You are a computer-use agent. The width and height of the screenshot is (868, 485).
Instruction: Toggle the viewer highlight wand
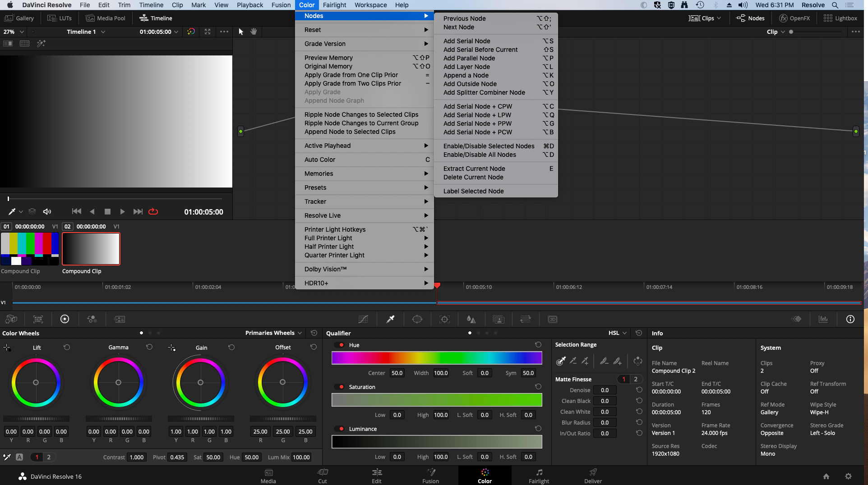tap(41, 43)
